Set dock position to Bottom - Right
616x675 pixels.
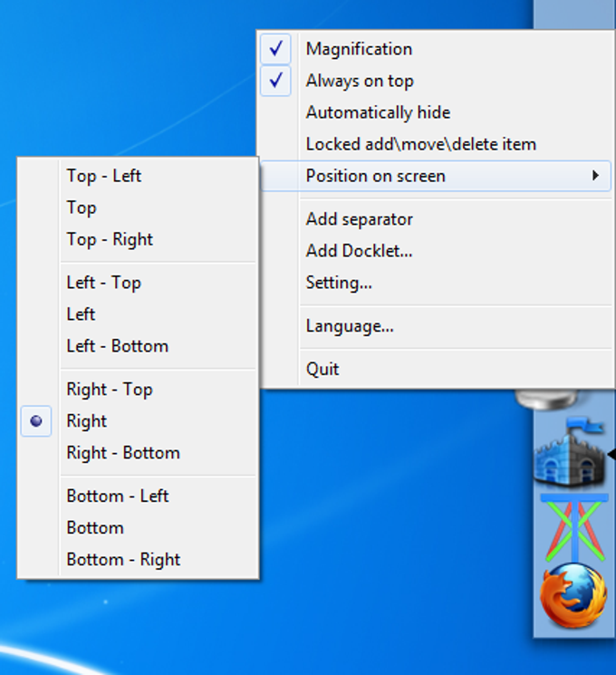click(138, 560)
